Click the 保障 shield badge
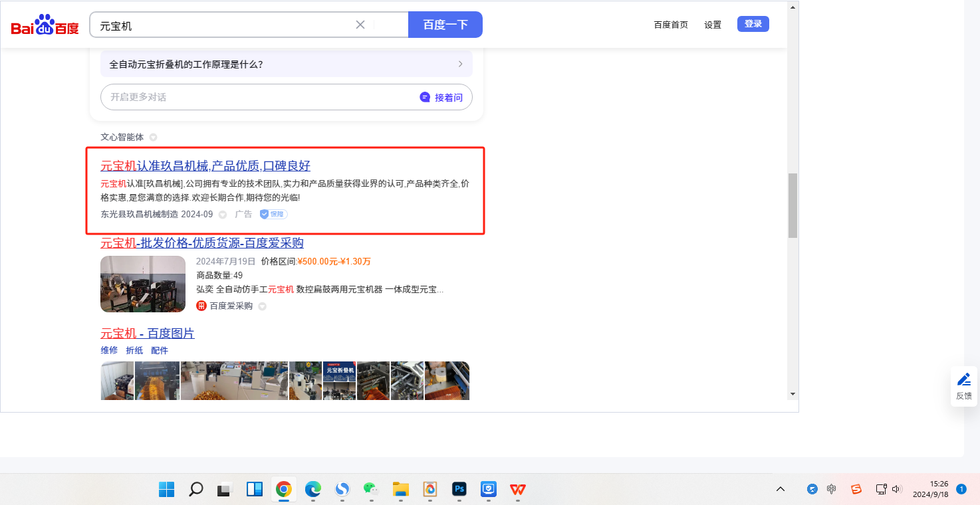 (273, 214)
